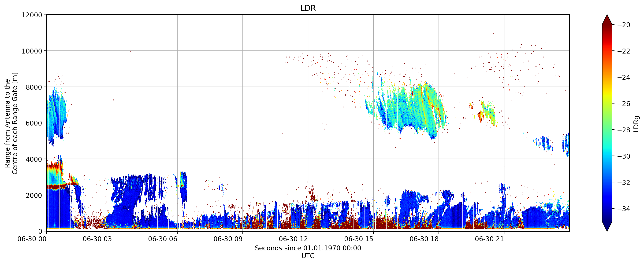Click y-axis tick label 10000
Screen dimensions: 644x264
pos(32,51)
